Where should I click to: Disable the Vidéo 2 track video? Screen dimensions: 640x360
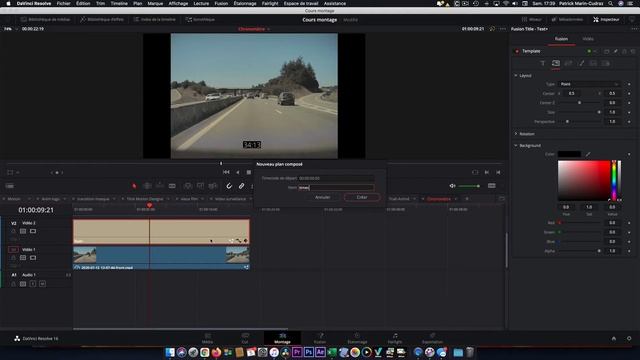33,231
